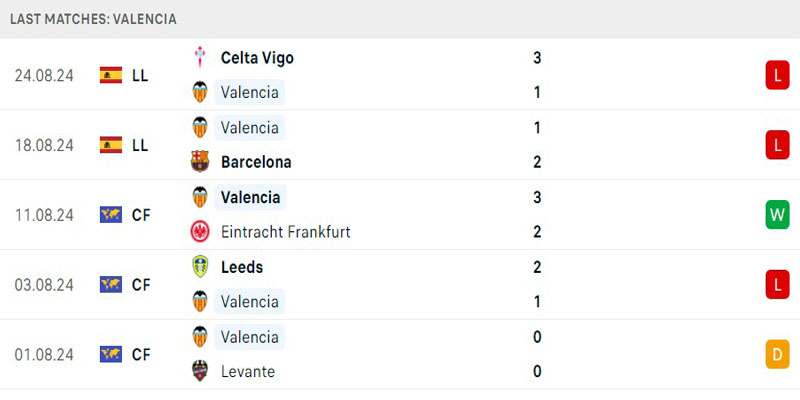This screenshot has width=800, height=400.
Task: Click the Levante club crest
Action: (x=199, y=370)
